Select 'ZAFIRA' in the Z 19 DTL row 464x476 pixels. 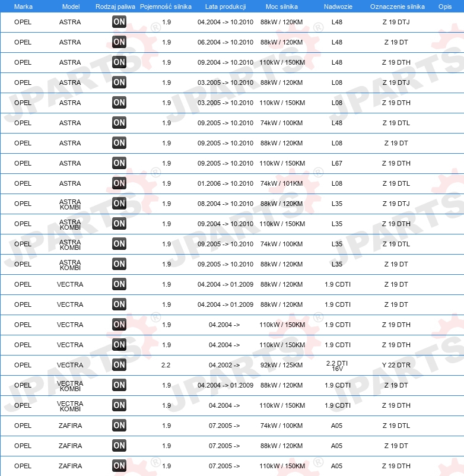point(70,426)
